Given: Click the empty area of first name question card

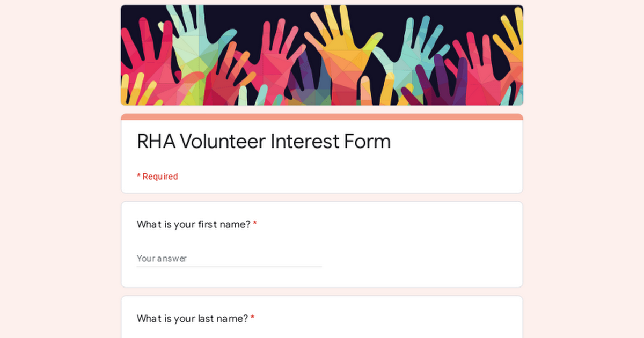Looking at the screenshot, I should tap(419, 252).
